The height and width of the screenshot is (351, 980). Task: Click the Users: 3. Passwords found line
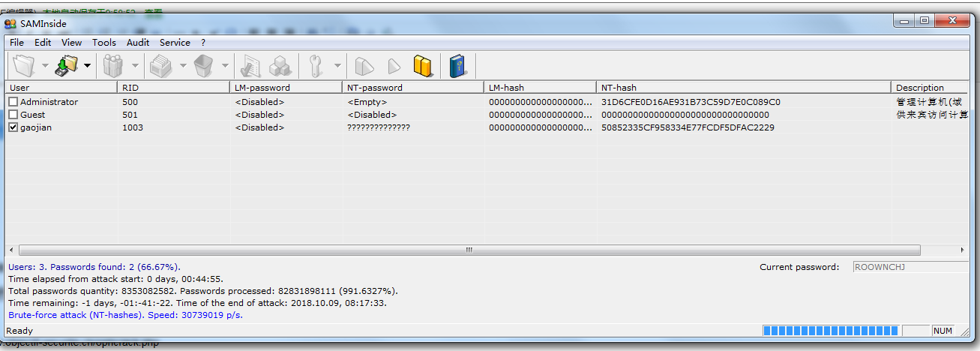94,267
